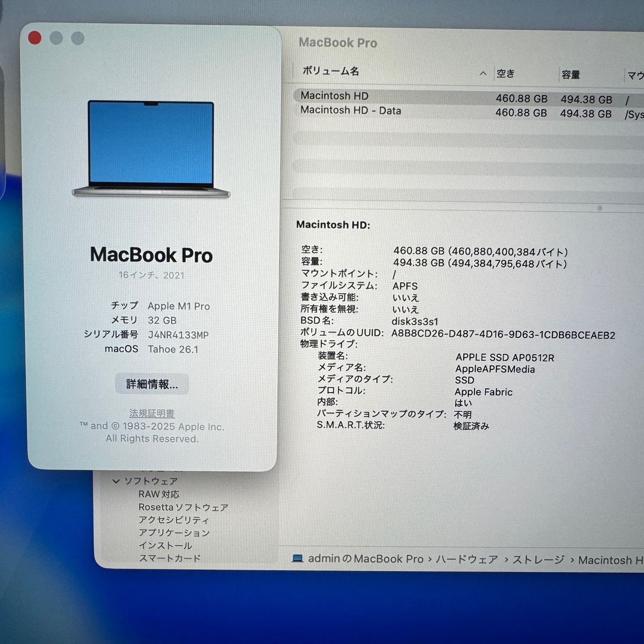The width and height of the screenshot is (644, 644).
Task: Open アクセシビリティ in the sidebar
Action: (174, 520)
